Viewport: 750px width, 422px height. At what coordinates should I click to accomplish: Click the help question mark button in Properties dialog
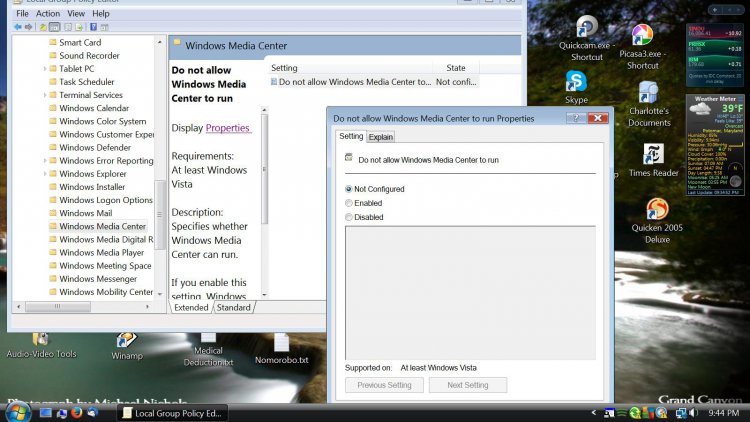[576, 118]
